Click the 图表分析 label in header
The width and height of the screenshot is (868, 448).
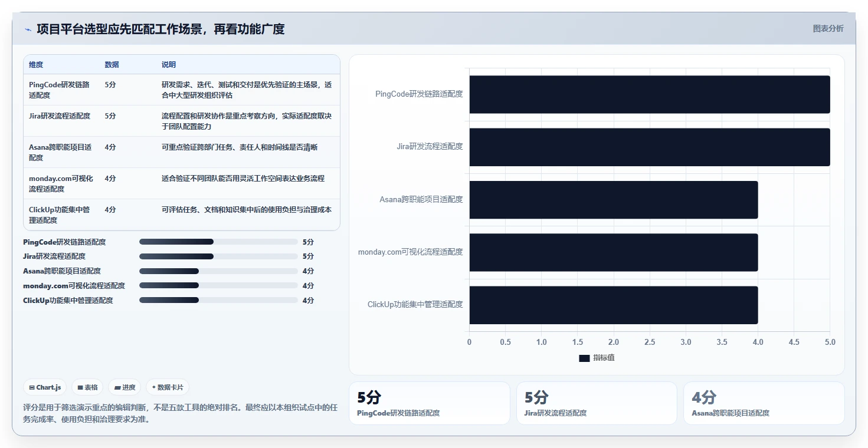pyautogui.click(x=828, y=28)
